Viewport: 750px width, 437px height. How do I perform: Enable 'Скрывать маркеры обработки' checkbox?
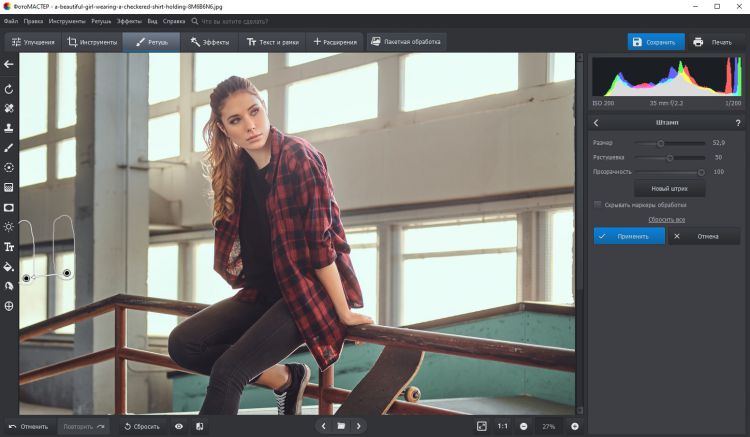pos(598,204)
